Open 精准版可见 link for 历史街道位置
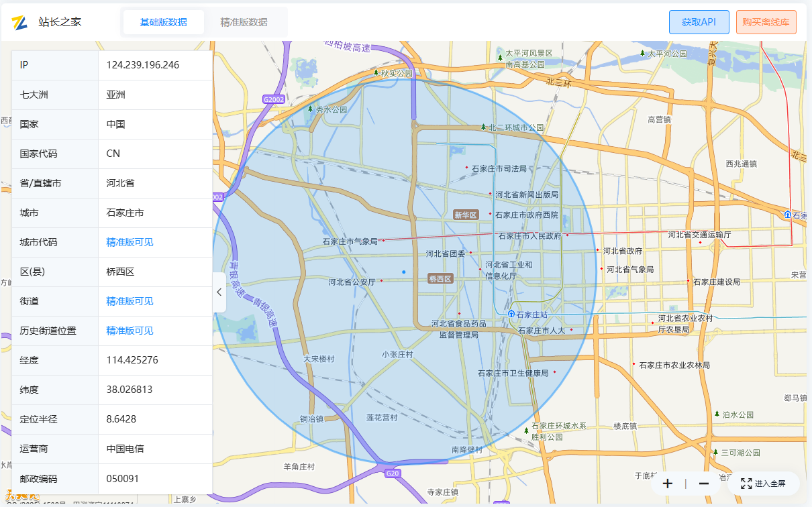Screen dimensions: 812x507 [130, 331]
